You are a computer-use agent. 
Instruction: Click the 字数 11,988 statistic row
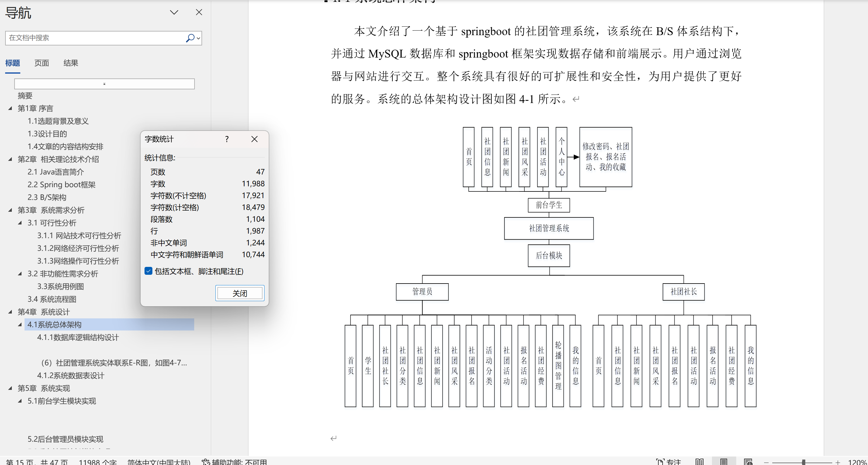(x=207, y=184)
